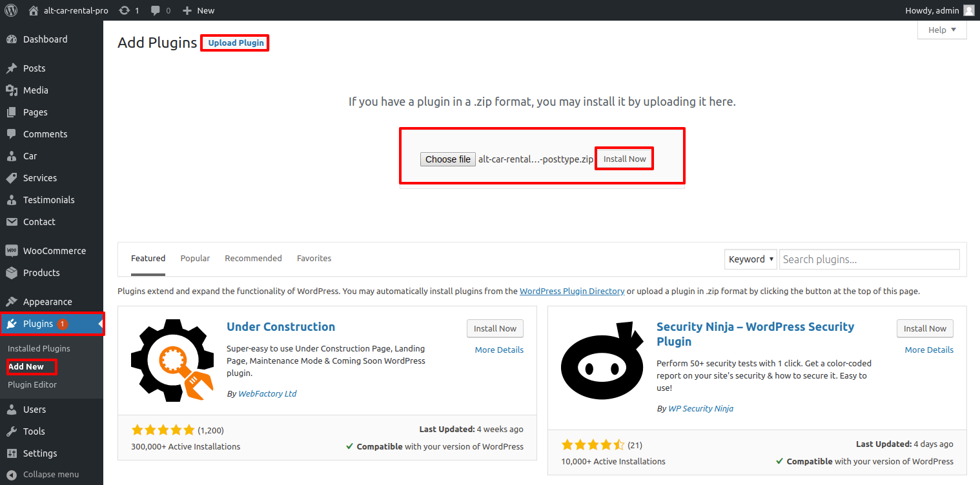
Task: Open the site home icon alt-car-rental-pro
Action: point(34,10)
